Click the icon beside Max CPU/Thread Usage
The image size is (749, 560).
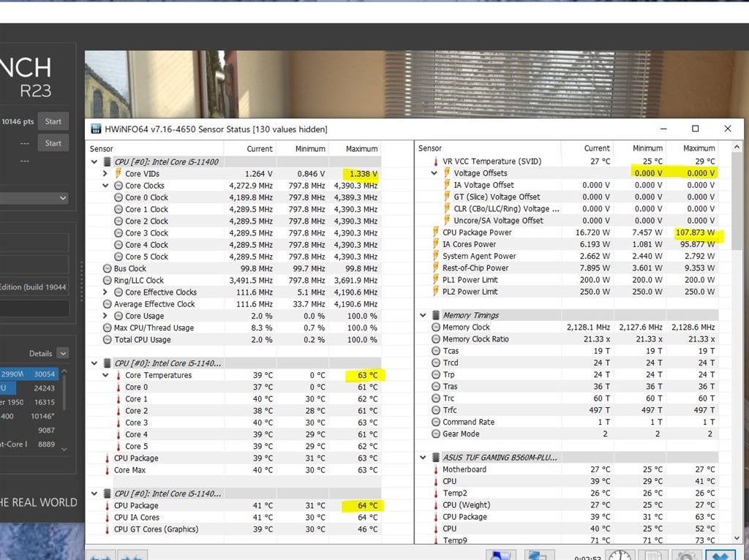point(107,328)
